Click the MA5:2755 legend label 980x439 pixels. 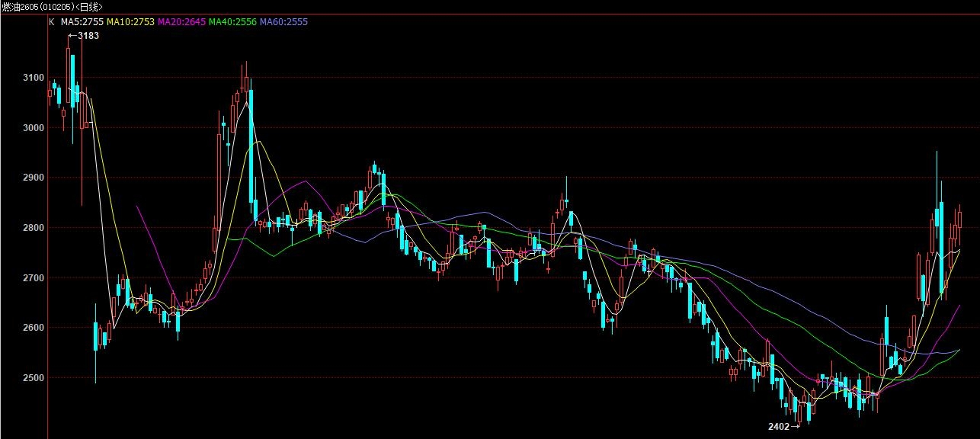[82, 22]
